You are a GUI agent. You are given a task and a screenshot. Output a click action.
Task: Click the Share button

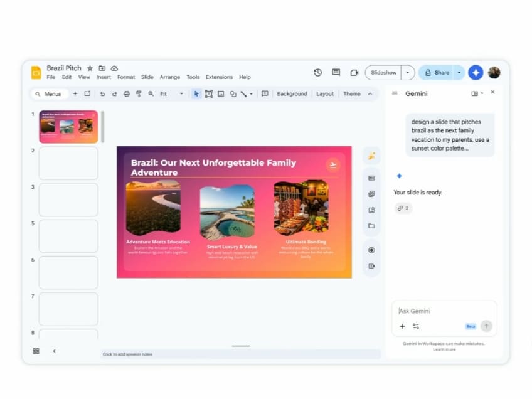[x=440, y=72]
